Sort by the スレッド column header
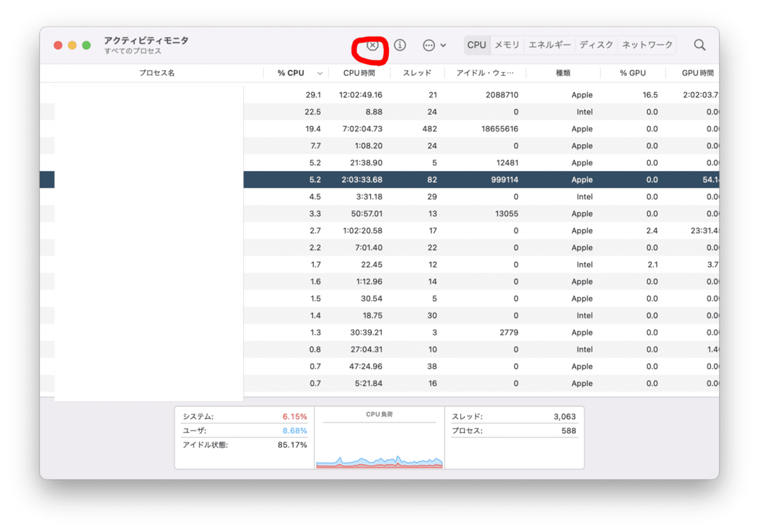The height and width of the screenshot is (532, 759). 417,73
